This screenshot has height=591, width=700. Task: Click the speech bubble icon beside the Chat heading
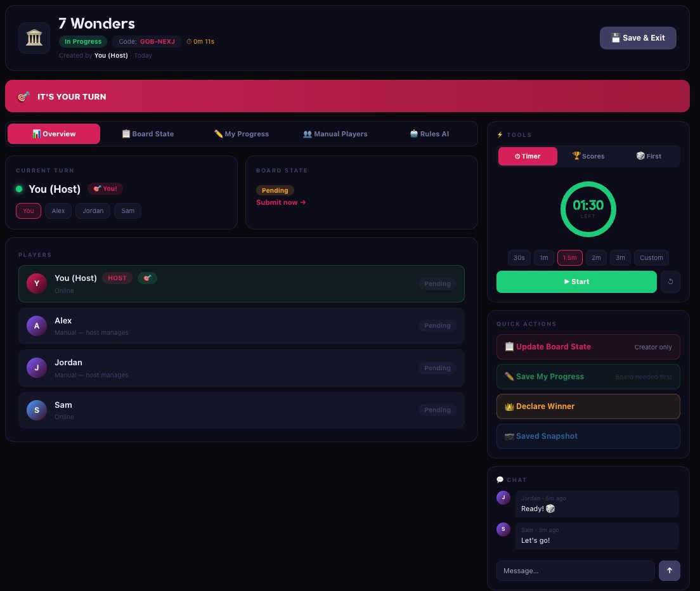coord(500,480)
